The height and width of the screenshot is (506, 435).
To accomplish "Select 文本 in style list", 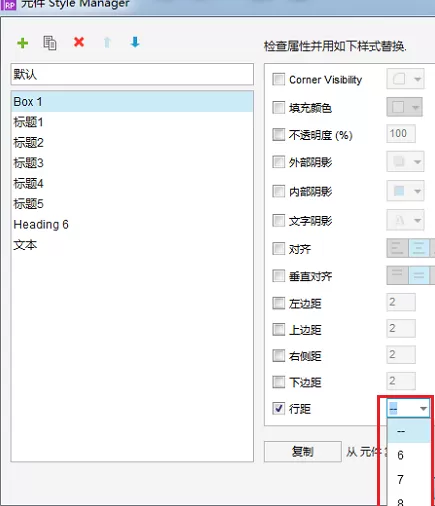I will pos(132,245).
